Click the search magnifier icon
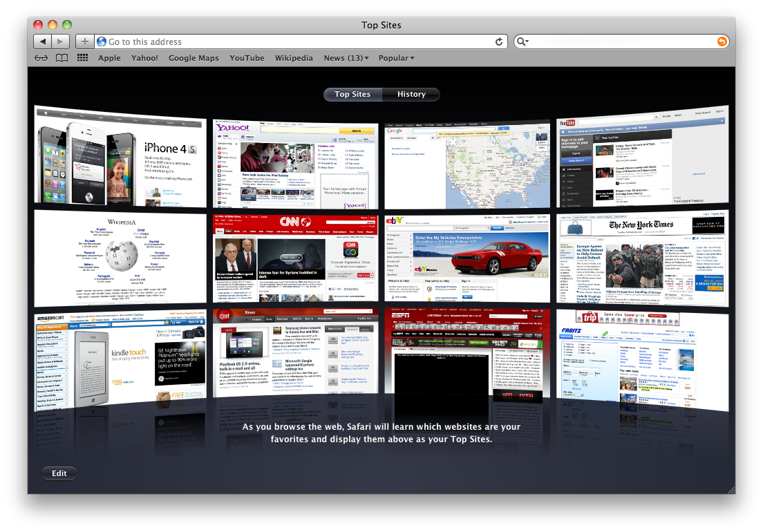 [522, 42]
